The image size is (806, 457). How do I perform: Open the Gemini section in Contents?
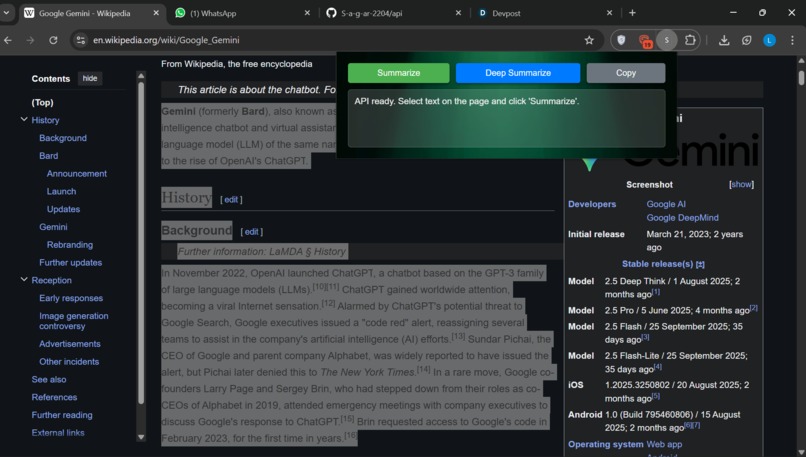point(53,227)
